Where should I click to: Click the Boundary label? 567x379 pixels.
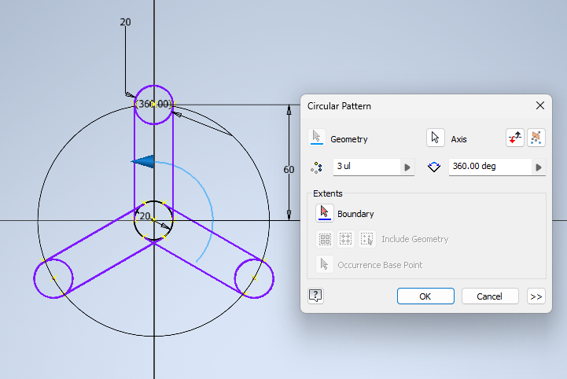click(x=355, y=214)
